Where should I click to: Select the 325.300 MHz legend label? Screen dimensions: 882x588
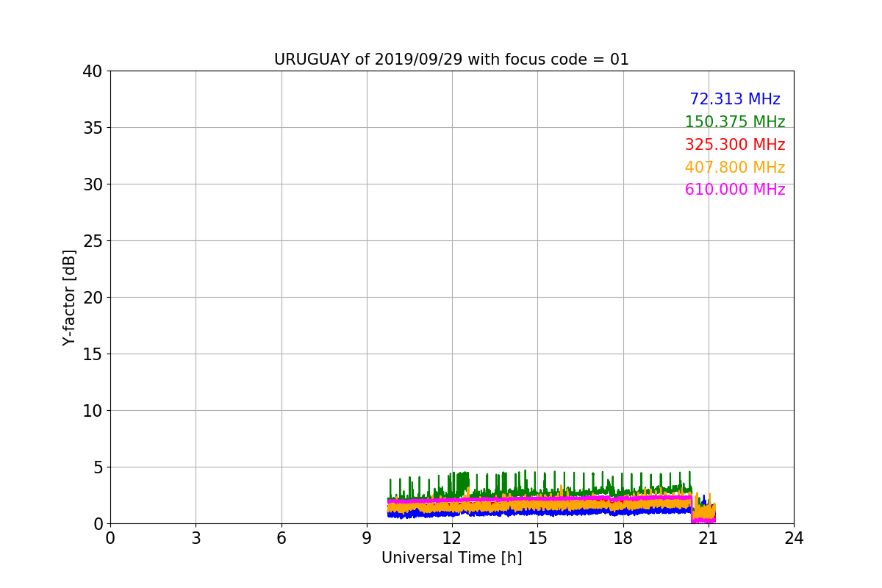735,145
